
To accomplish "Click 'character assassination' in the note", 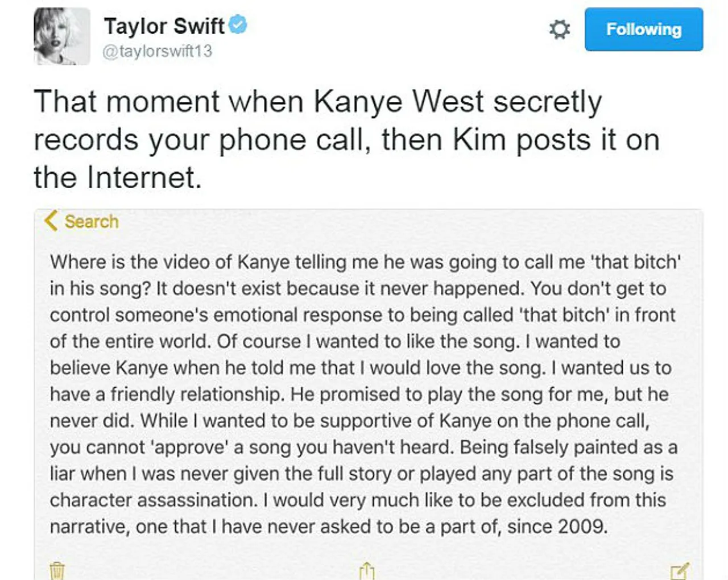I will 154,500.
